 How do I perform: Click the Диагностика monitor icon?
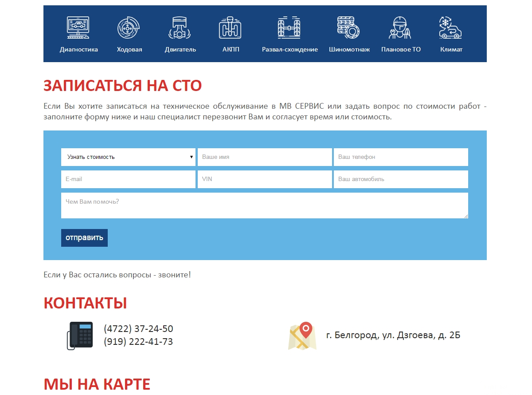(78, 28)
